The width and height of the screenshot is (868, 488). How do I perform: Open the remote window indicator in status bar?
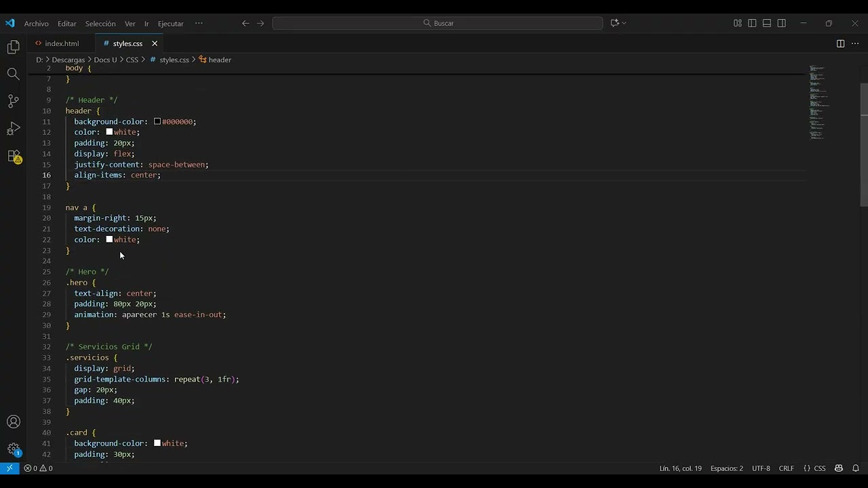[x=9, y=468]
